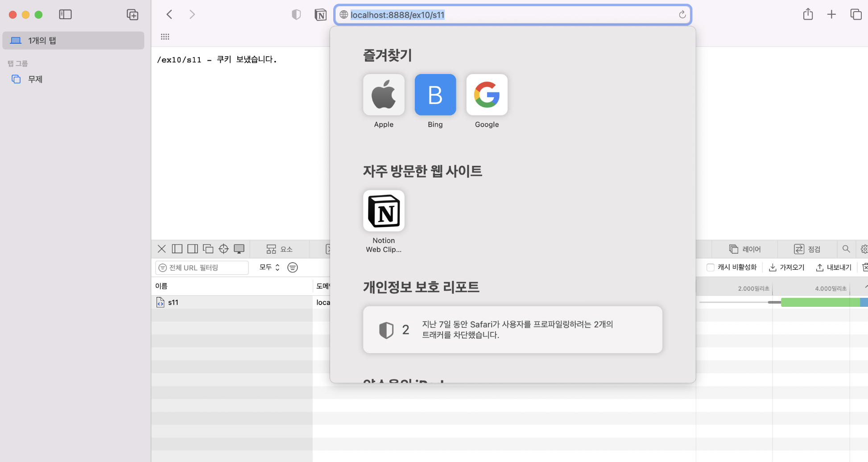Click the 이름 column header

tap(232, 286)
